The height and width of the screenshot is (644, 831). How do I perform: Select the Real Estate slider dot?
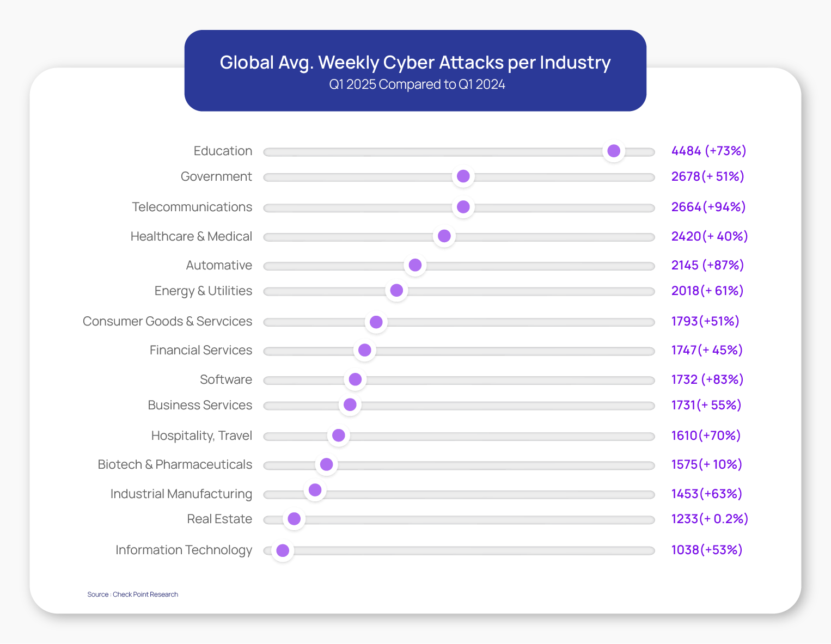[294, 519]
